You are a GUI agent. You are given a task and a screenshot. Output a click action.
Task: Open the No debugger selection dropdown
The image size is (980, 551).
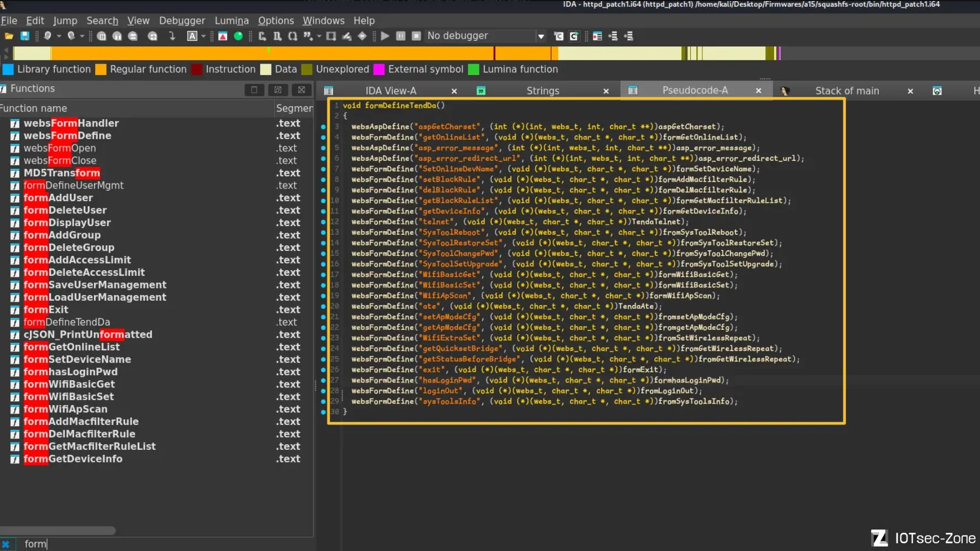(x=540, y=36)
